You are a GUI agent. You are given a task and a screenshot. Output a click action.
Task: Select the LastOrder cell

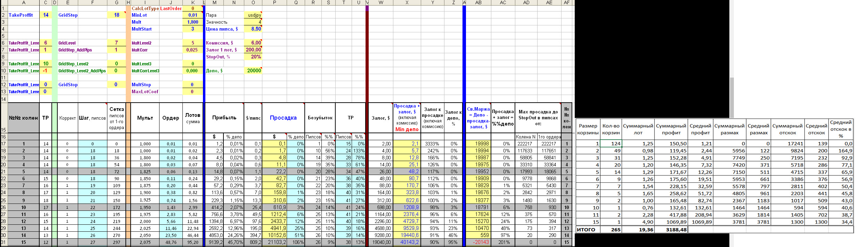click(x=171, y=8)
